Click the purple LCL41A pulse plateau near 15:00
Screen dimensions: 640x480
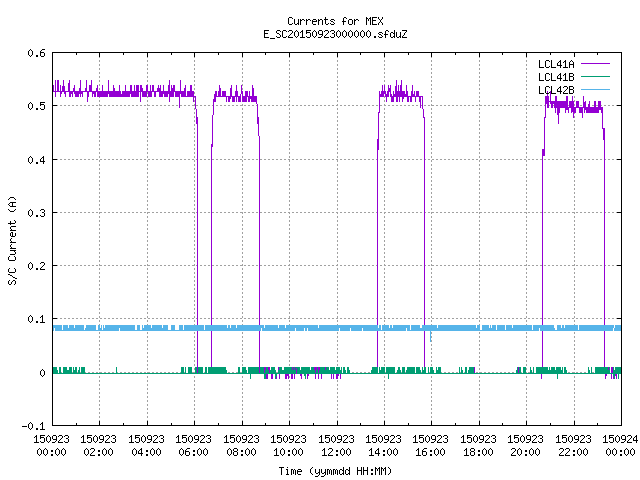point(401,95)
